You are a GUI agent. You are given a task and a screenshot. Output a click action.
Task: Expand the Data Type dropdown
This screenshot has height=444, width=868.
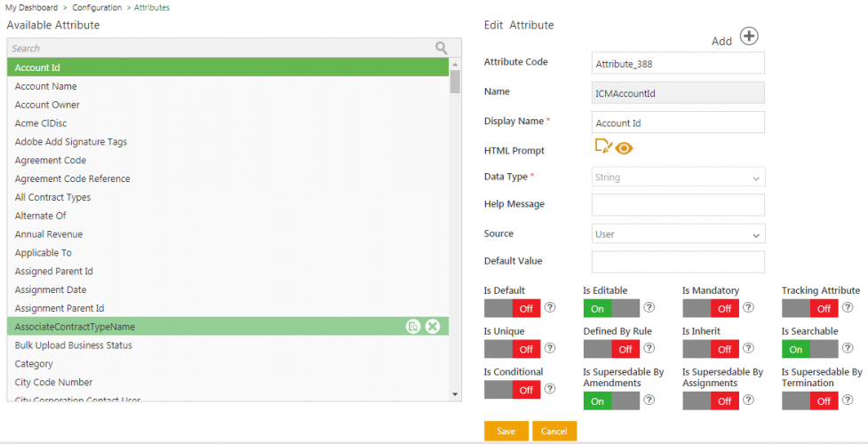click(x=678, y=178)
